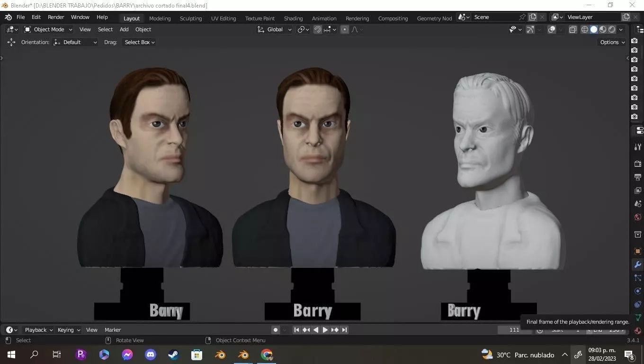The width and height of the screenshot is (644, 364).
Task: Open the Object properties tab
Action: [x=638, y=251]
